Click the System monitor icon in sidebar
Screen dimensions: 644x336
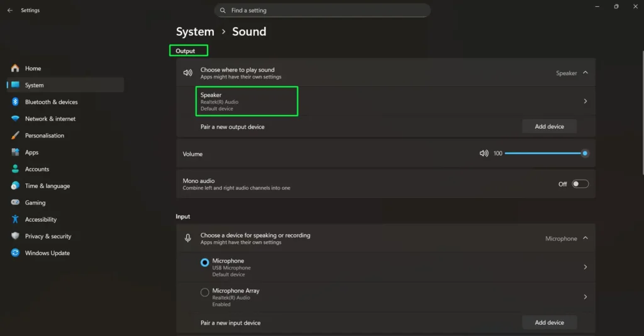click(15, 85)
